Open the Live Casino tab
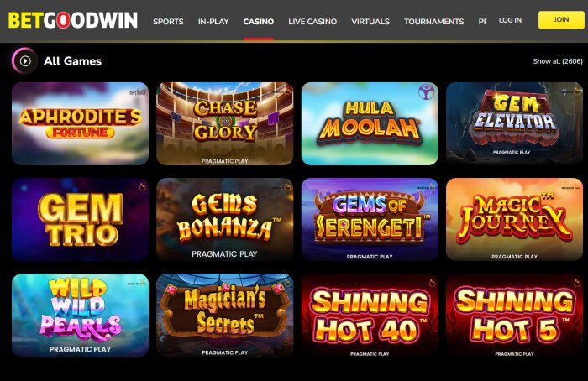588x381 pixels. point(312,22)
